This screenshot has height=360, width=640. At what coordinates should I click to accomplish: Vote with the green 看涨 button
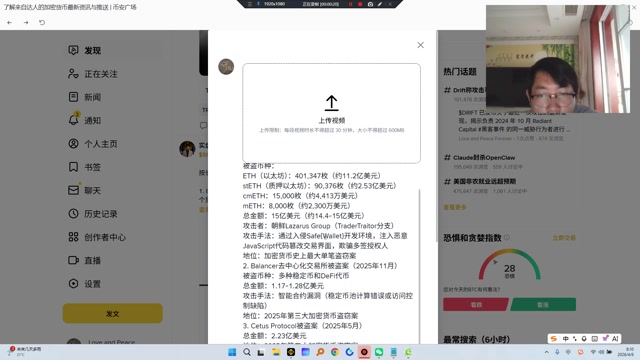543,304
